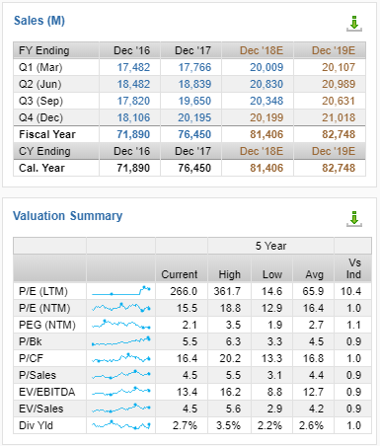Open the Q3 Dec '18E estimate 20,348

coord(267,101)
